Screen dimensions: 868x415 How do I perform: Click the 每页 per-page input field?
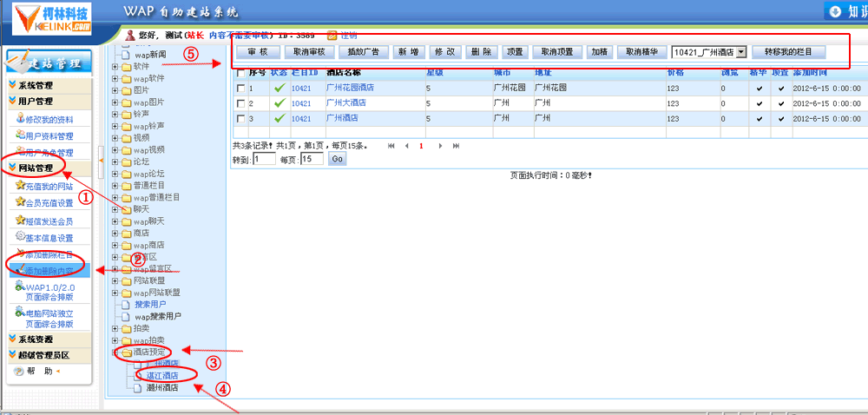tap(312, 159)
